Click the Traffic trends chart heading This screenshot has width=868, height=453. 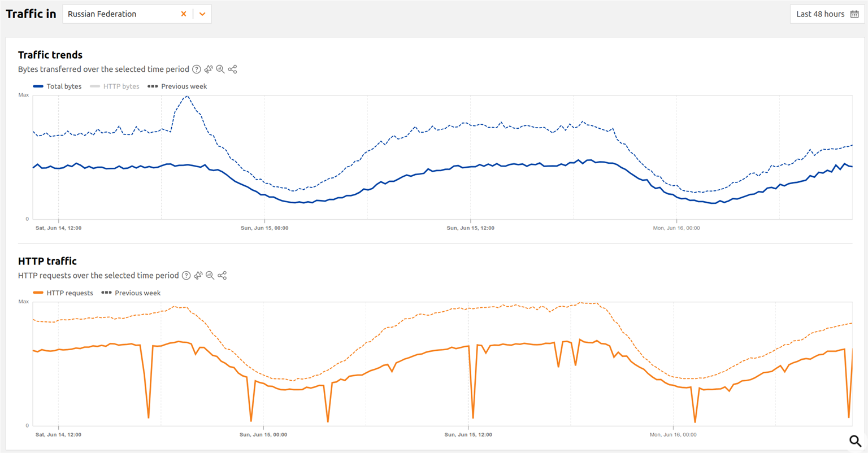(x=50, y=55)
